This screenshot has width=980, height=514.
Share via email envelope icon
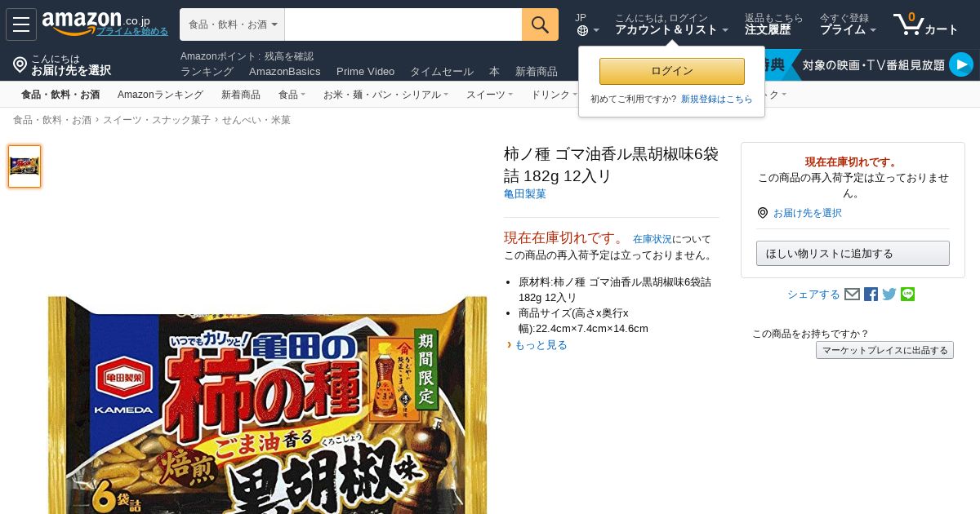tap(853, 295)
